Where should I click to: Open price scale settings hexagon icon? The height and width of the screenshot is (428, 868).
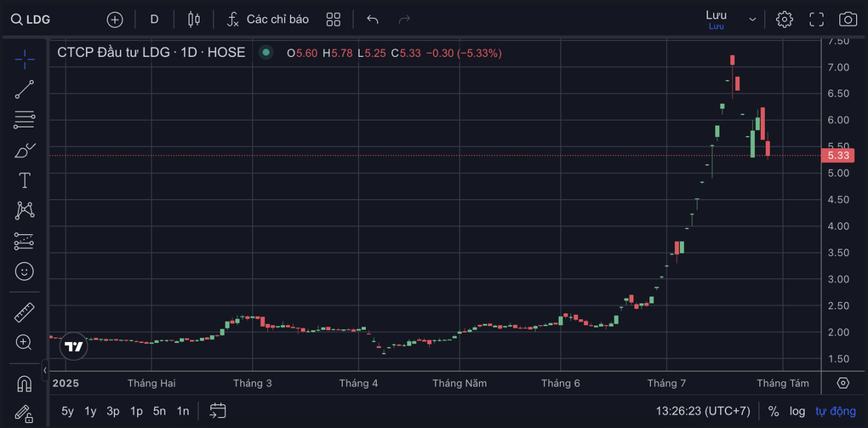[x=843, y=383]
